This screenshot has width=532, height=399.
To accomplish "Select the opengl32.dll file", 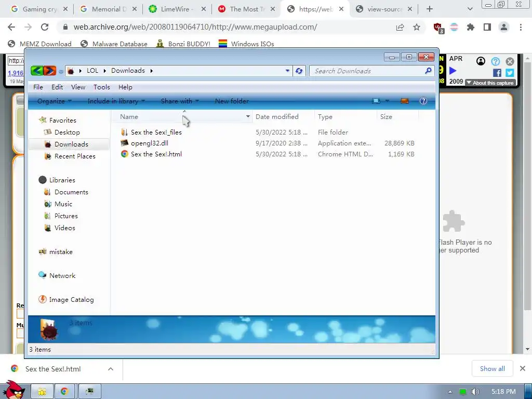I will click(x=149, y=143).
